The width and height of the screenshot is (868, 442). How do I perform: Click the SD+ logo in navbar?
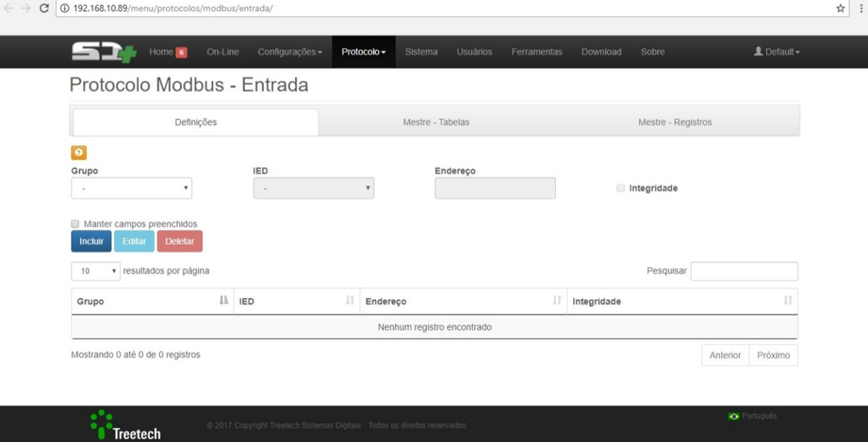click(104, 53)
